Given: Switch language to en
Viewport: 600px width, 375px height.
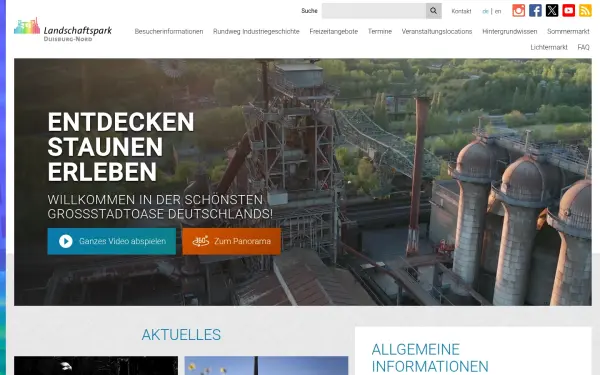Looking at the screenshot, I should click(498, 11).
